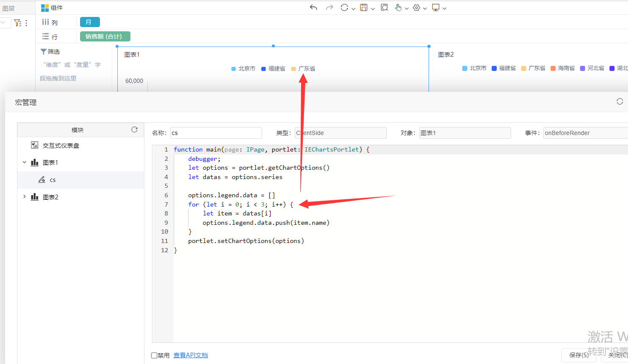Collapse the 图表1 tree node

[x=25, y=162]
